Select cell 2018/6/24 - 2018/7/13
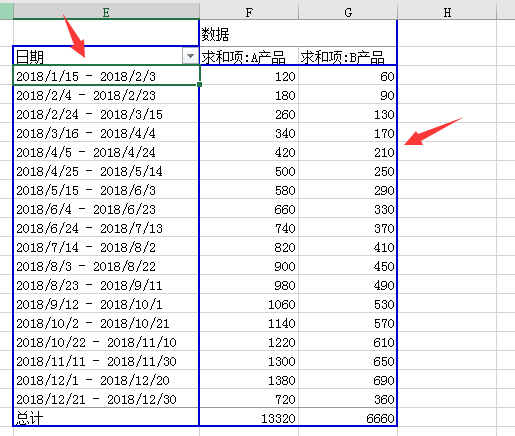515x436 pixels. point(106,227)
